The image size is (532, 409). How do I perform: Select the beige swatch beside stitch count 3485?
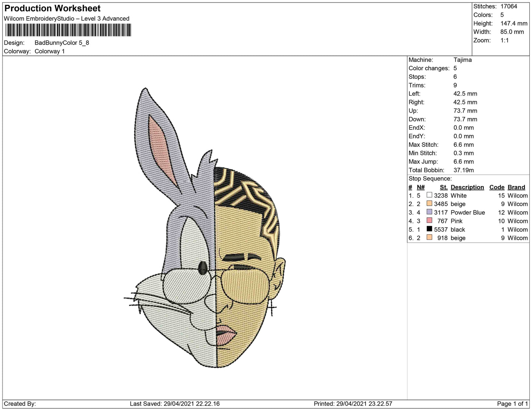pos(429,203)
